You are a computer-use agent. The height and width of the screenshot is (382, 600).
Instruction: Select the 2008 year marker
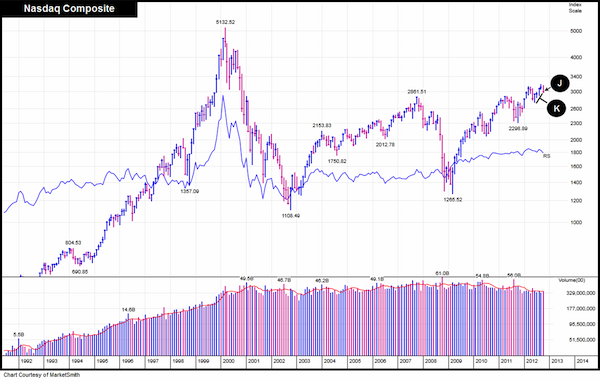pos(430,361)
